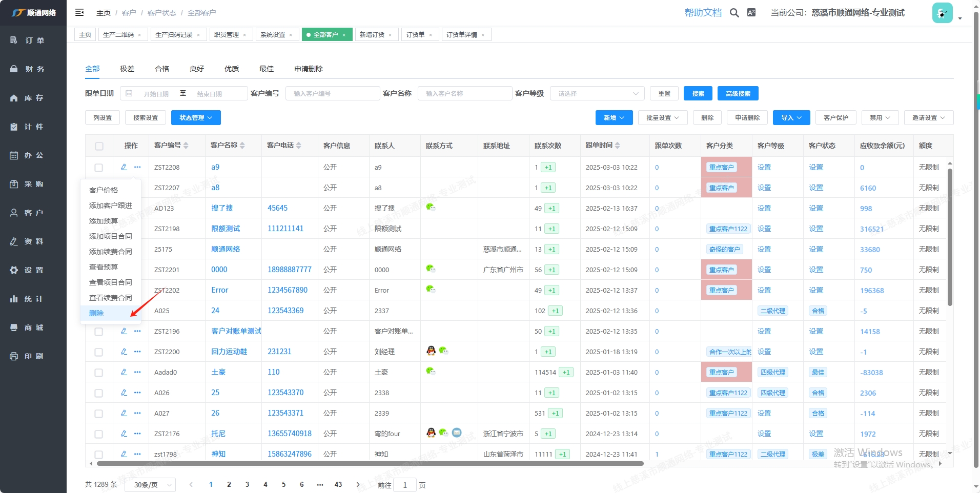Check the zst1798 row checkbox
980x493 pixels.
coord(99,455)
